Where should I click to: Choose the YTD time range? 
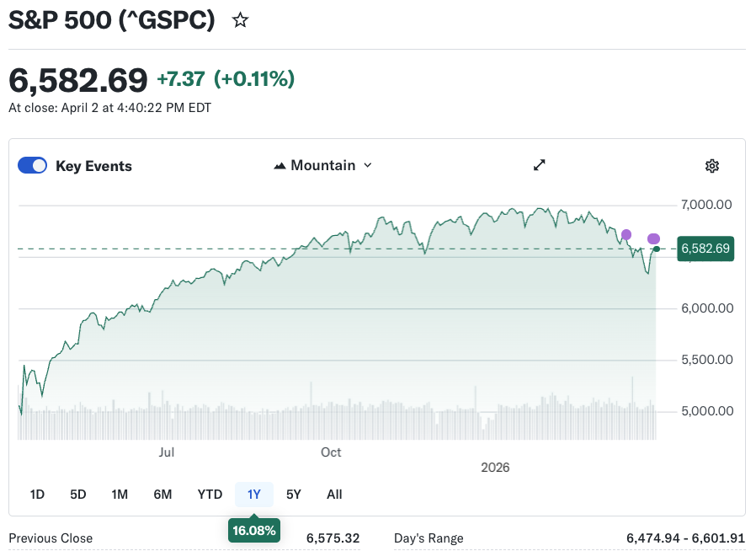tap(210, 495)
